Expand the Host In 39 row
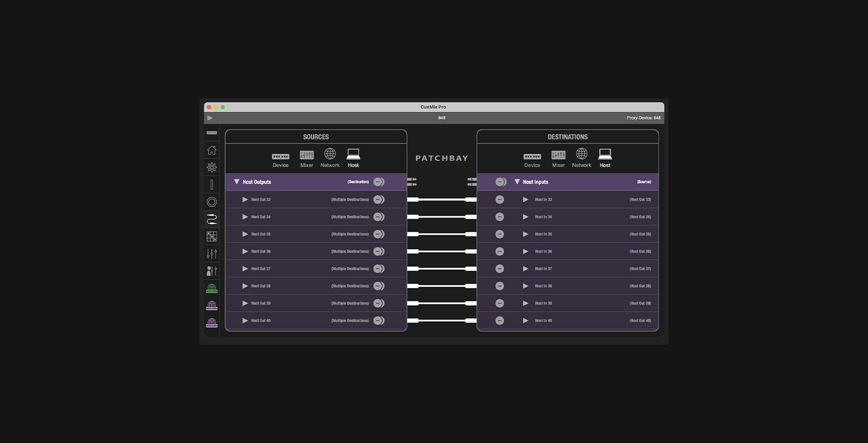 526,303
